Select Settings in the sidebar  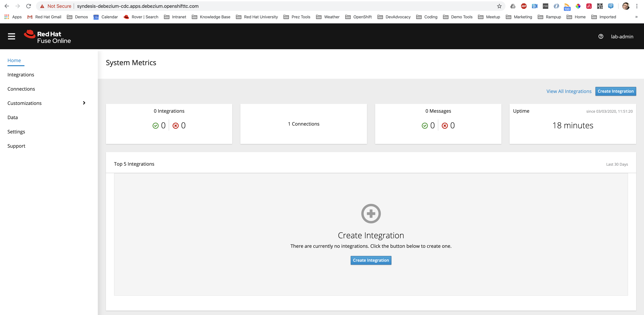[x=16, y=132]
